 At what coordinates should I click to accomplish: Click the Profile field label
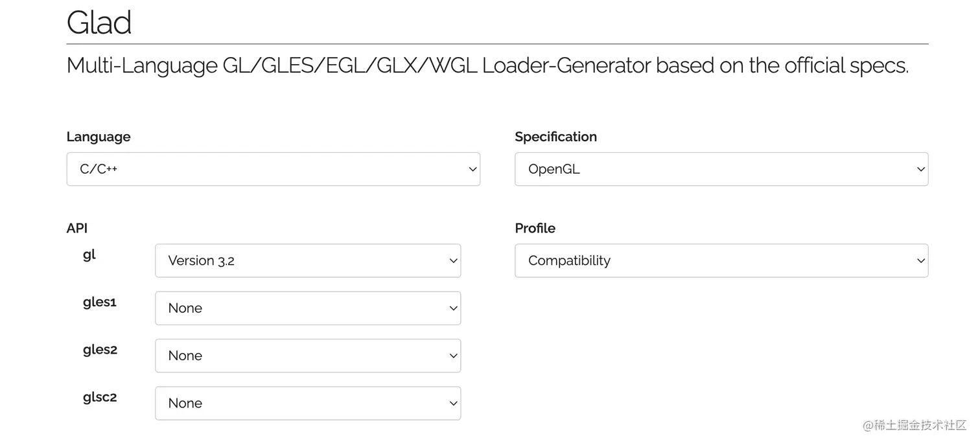pos(535,228)
